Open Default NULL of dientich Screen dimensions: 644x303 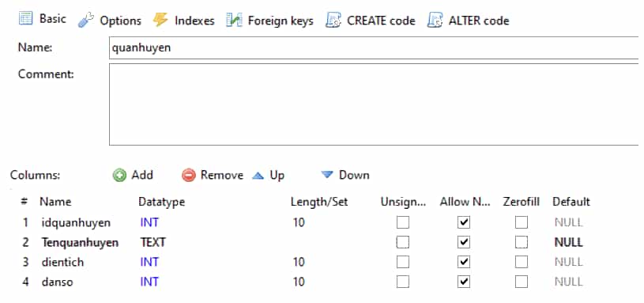coord(568,262)
